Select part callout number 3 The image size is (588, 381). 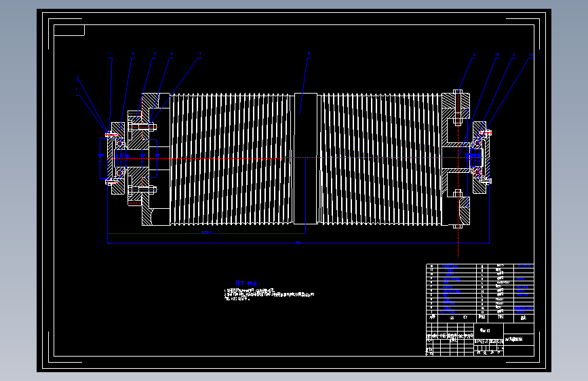click(x=109, y=54)
